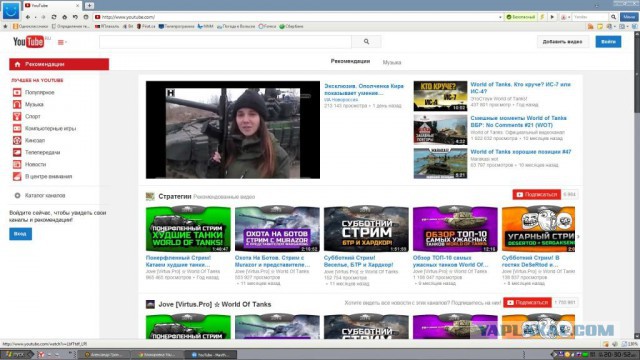Play the featured video thumbnail

233,130
